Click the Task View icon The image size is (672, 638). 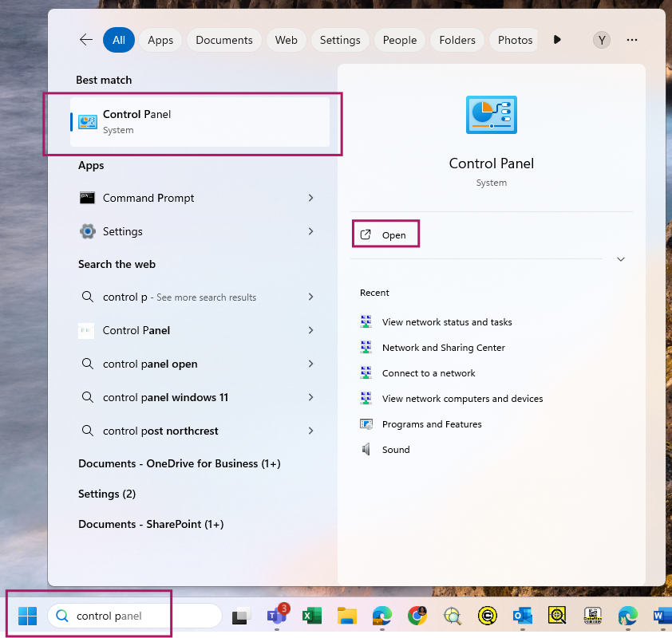click(x=241, y=616)
